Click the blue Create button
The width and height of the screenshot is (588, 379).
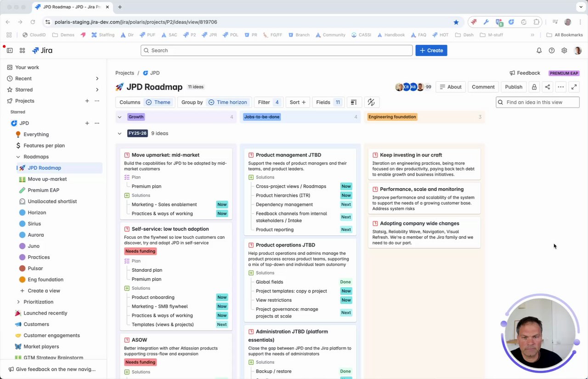(431, 51)
